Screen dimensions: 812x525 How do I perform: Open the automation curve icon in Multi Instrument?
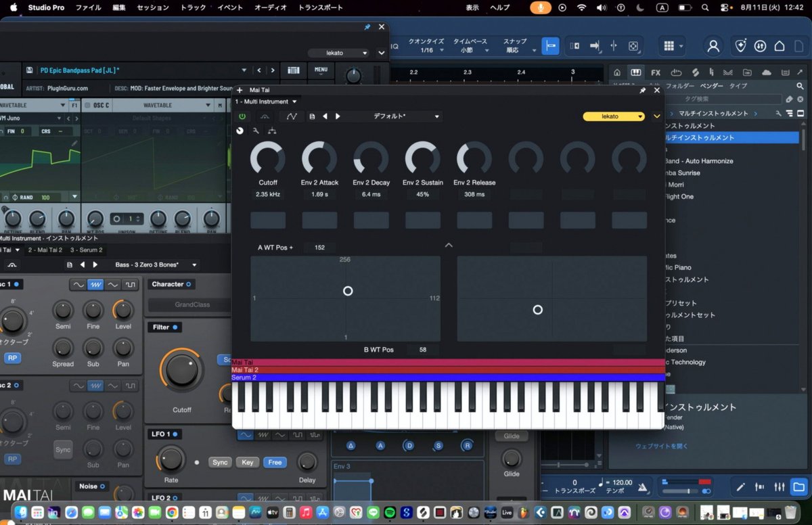pyautogui.click(x=292, y=116)
